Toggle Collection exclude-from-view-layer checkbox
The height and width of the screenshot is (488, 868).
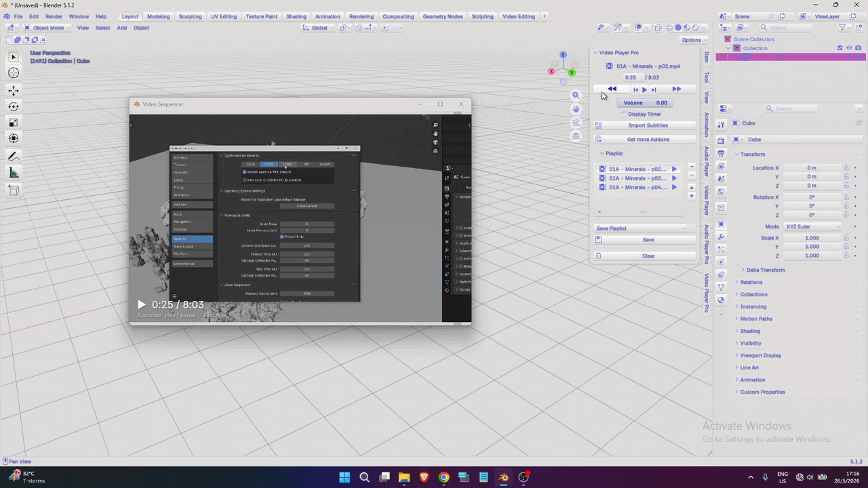pos(840,48)
